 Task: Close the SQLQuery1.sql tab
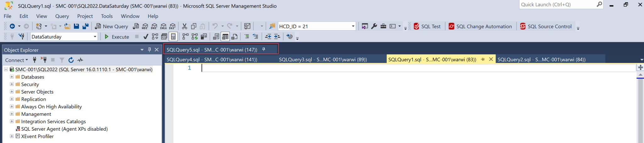491,59
